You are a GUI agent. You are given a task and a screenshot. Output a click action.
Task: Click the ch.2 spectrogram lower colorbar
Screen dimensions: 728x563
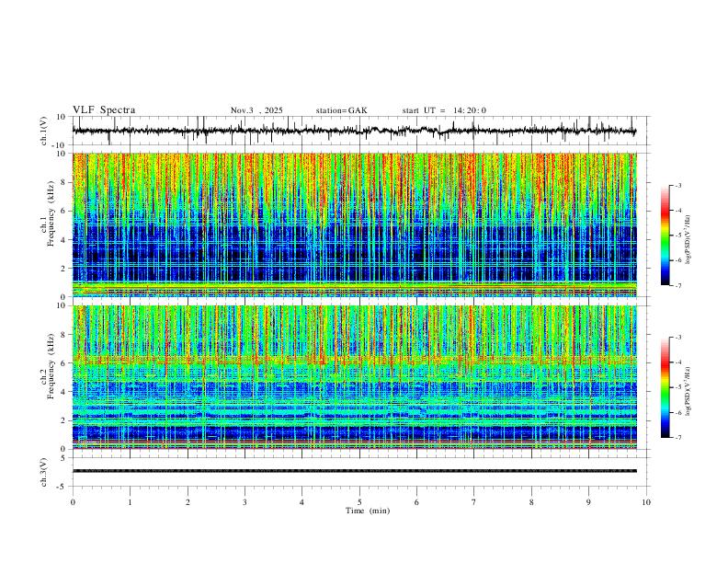[x=665, y=387]
